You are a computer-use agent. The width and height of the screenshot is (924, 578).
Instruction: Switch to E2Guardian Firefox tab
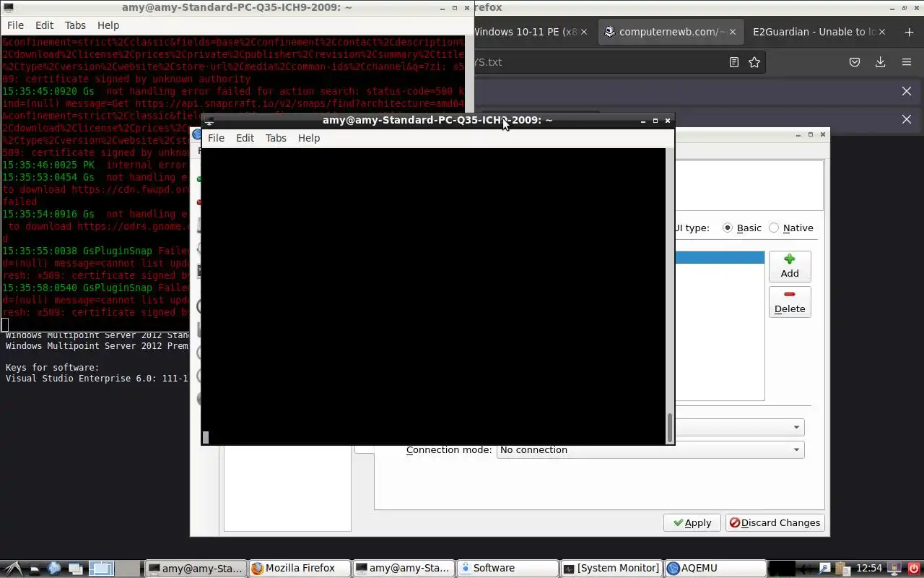[x=819, y=32]
